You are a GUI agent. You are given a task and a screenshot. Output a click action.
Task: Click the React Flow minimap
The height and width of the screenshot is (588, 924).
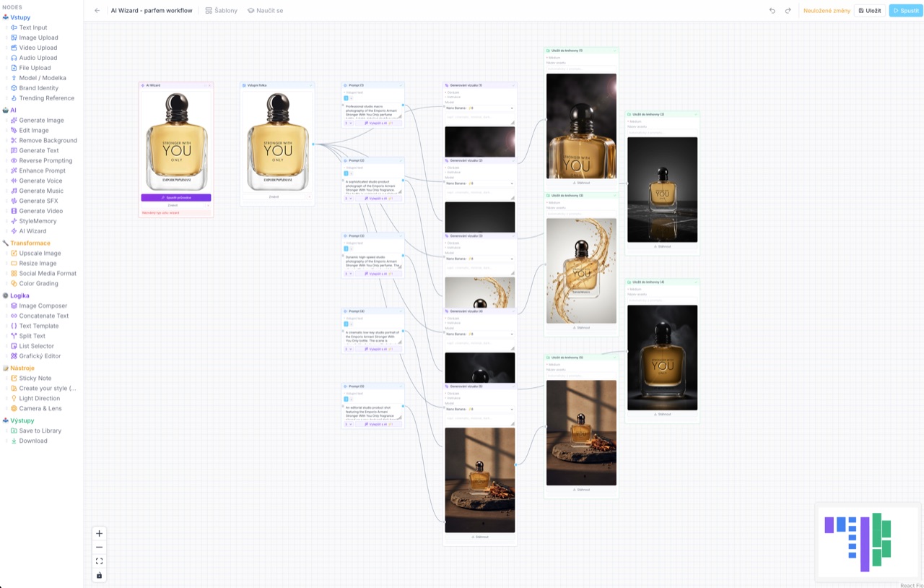868,542
